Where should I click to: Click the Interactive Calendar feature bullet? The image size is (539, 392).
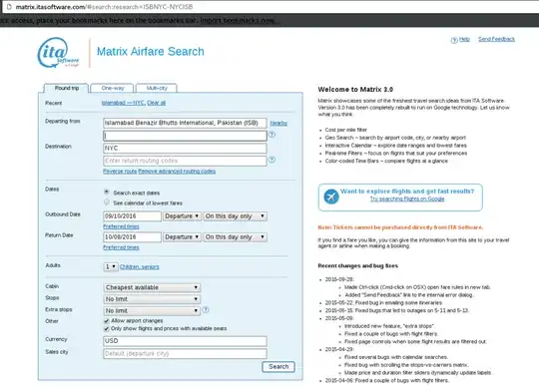(x=395, y=146)
